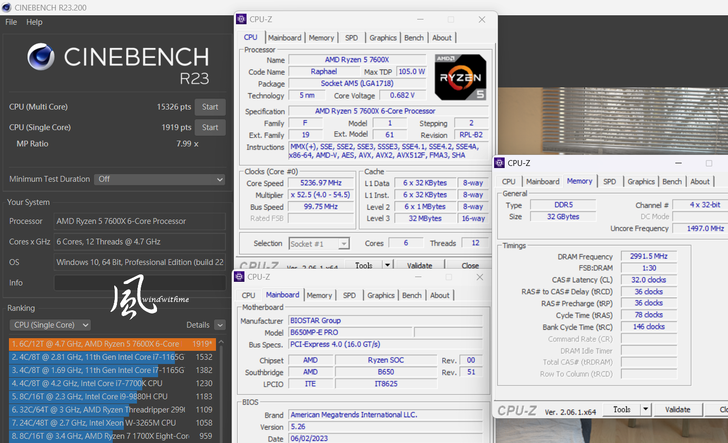This screenshot has height=443, width=728.
Task: Expand the Details dropdown in Ranking
Action: (x=203, y=325)
